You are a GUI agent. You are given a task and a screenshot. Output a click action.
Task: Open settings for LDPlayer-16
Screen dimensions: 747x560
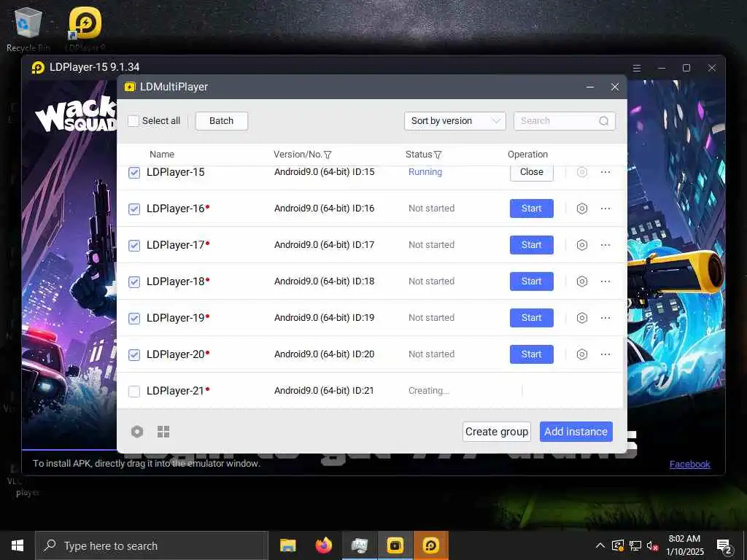click(581, 209)
